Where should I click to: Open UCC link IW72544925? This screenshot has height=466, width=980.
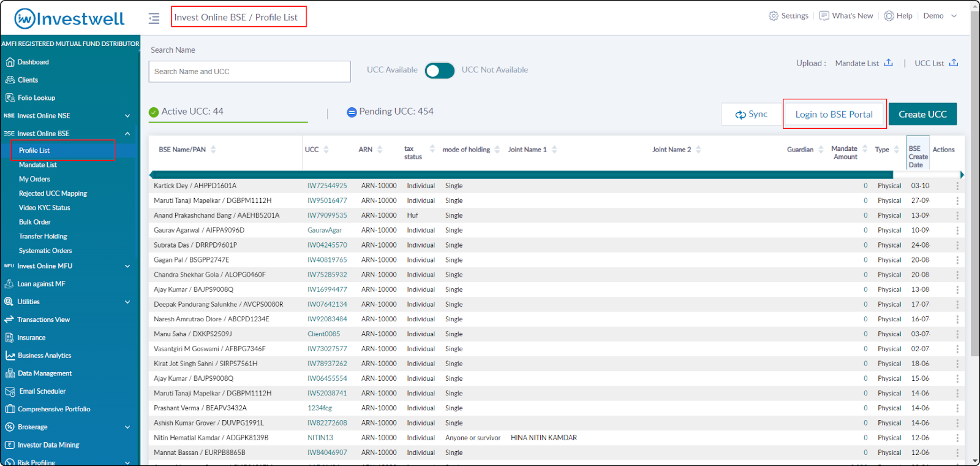327,186
